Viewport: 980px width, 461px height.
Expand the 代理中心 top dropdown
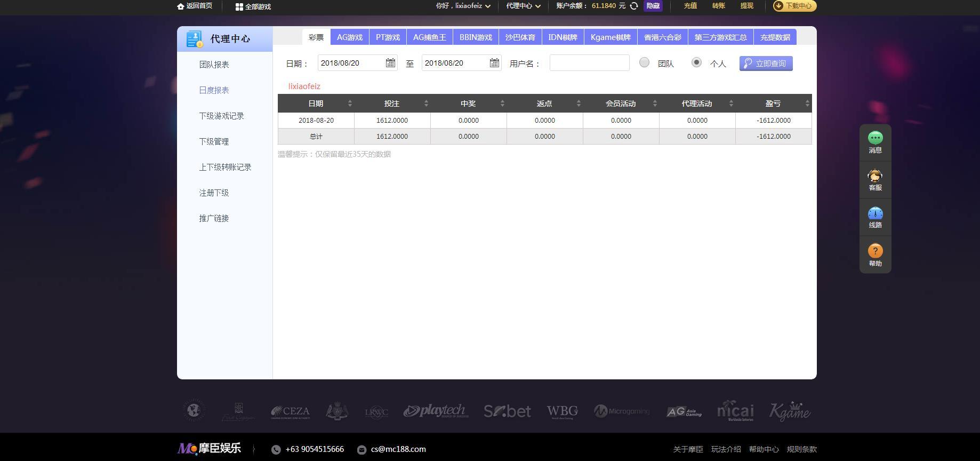point(538,6)
